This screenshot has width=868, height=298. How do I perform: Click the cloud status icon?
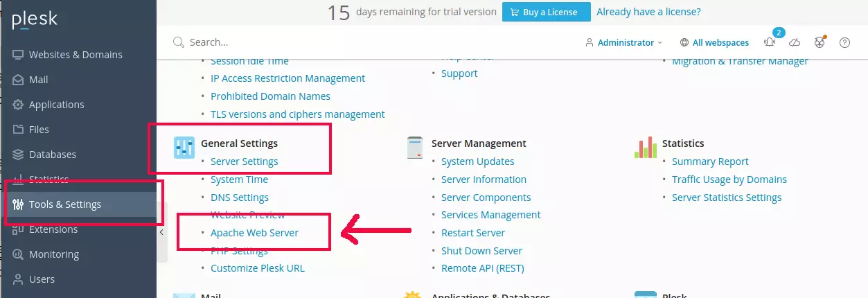coord(795,42)
